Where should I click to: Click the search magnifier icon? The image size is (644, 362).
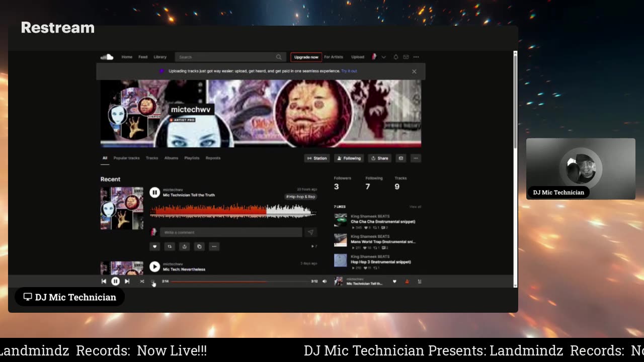278,57
